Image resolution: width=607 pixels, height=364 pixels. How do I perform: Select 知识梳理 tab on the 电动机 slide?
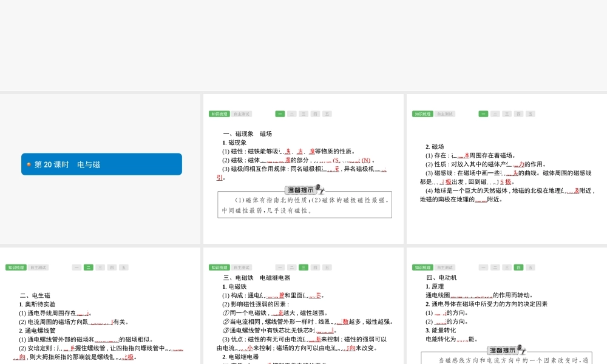tap(422, 268)
